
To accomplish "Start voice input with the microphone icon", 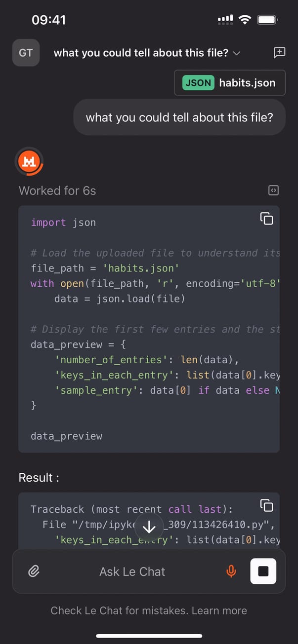I will pos(231,571).
